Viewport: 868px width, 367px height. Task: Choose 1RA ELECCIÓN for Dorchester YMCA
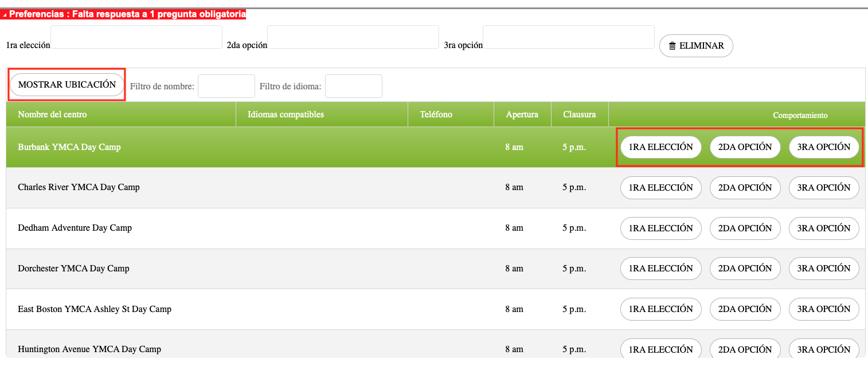661,269
